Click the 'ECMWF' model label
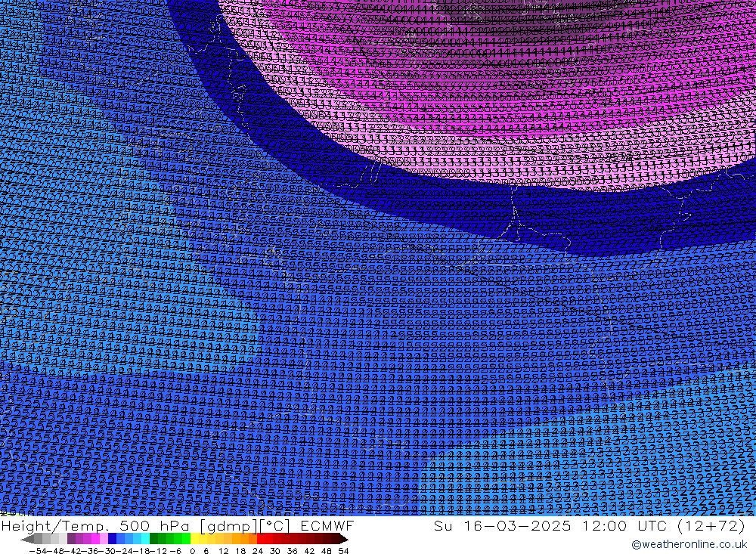 (327, 525)
